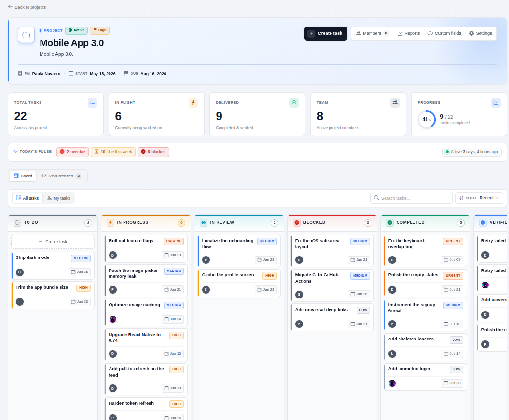
Task: Focus the Search tasks input field
Action: 411,198
